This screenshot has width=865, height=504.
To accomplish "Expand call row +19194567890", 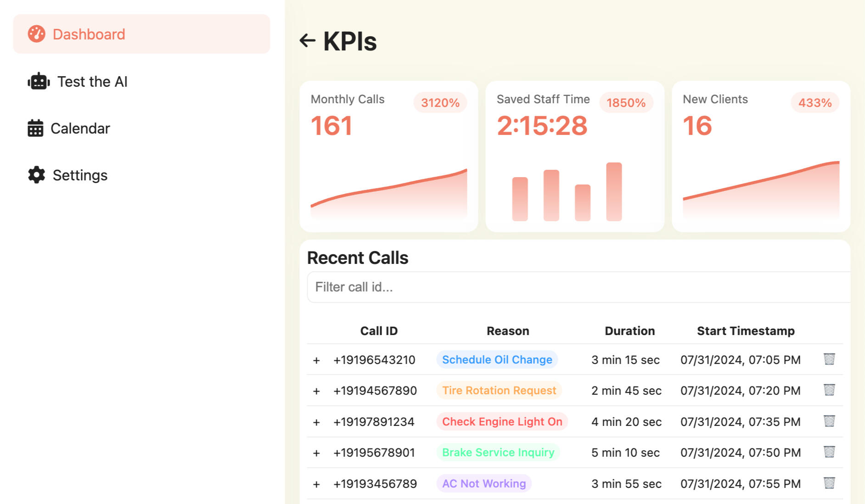I will point(316,391).
